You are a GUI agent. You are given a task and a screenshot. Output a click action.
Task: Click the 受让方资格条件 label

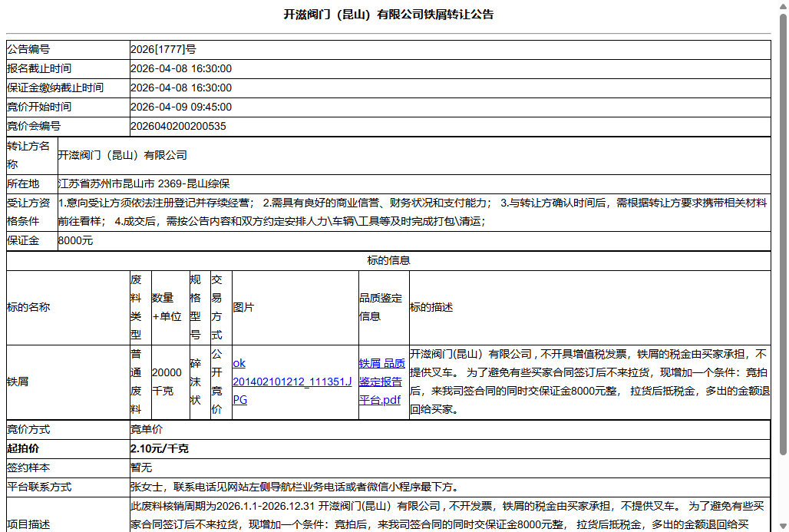click(28, 212)
